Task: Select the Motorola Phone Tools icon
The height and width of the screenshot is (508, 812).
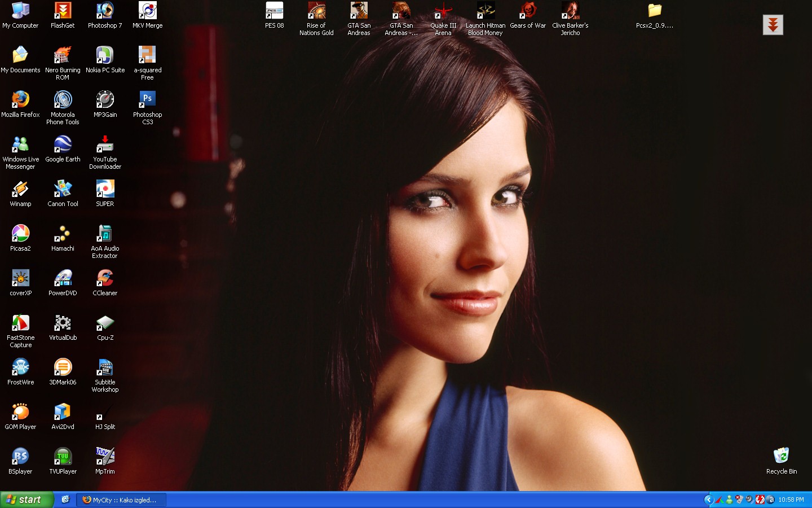Action: 63,108
